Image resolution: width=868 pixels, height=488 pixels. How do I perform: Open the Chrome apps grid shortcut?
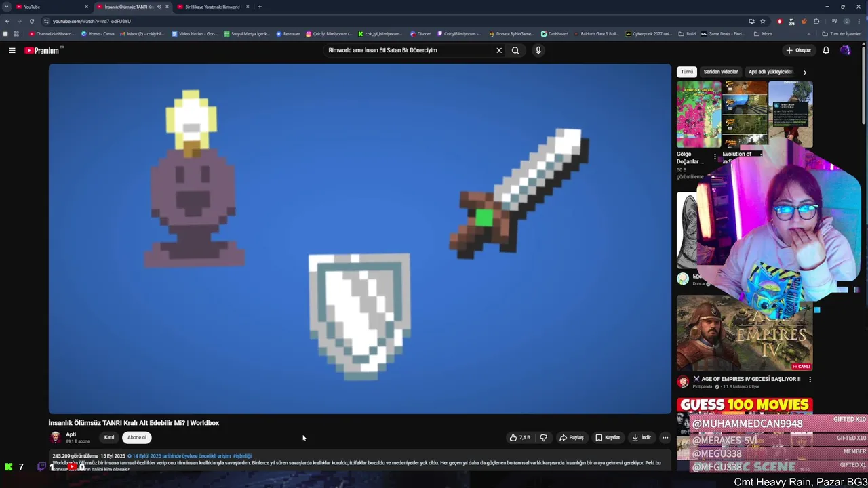16,34
